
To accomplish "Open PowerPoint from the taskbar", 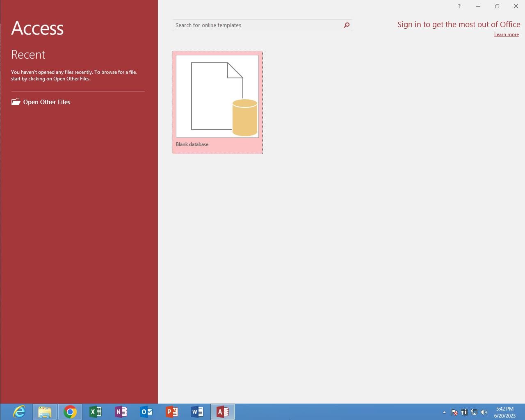I will (172, 411).
